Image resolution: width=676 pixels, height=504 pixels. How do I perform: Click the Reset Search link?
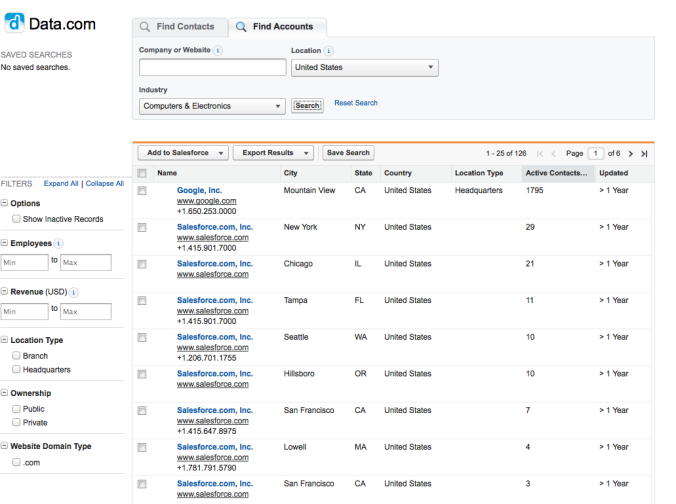click(x=356, y=103)
